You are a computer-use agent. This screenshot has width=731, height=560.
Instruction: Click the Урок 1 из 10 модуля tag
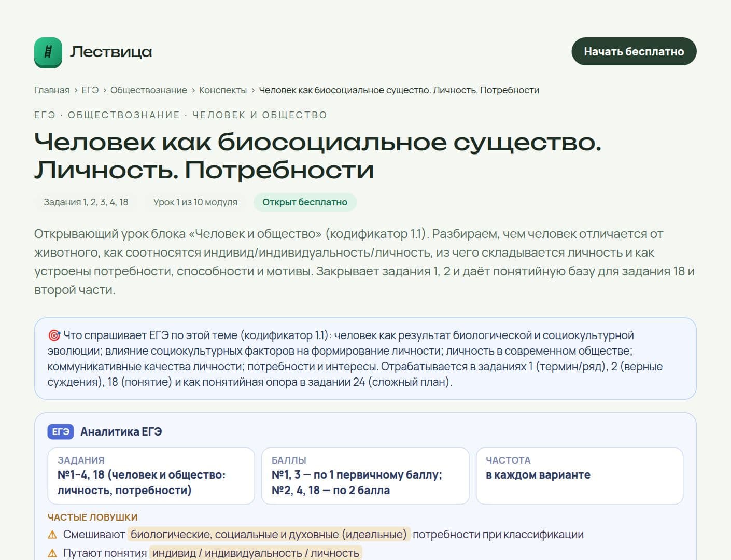pyautogui.click(x=195, y=202)
